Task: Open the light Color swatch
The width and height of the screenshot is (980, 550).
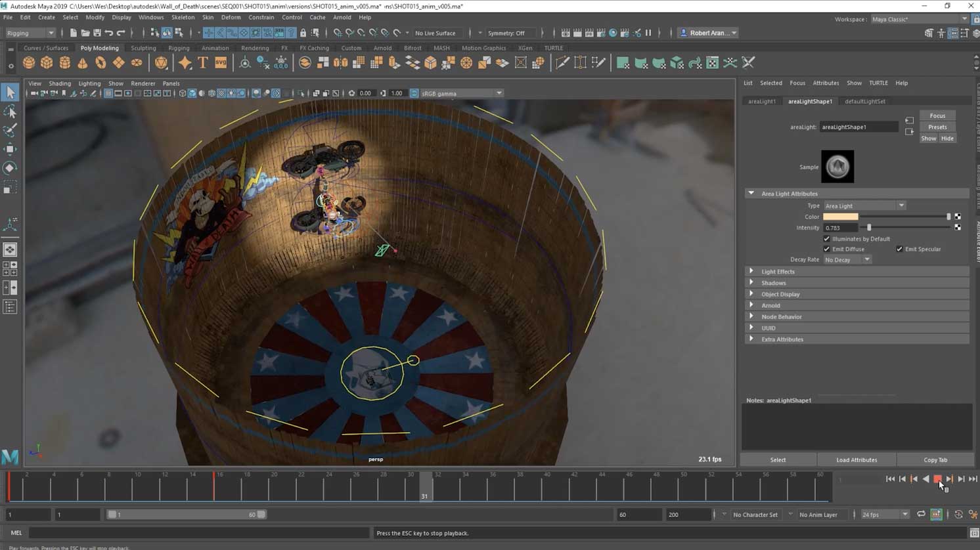Action: point(840,217)
